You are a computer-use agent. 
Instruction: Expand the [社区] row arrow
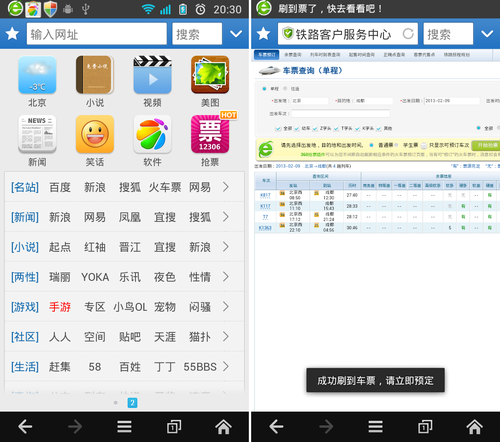click(226, 337)
